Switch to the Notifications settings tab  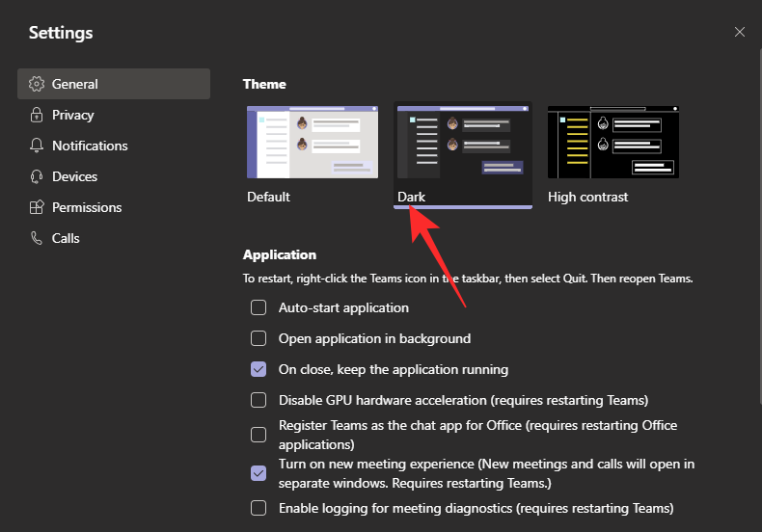(x=90, y=146)
